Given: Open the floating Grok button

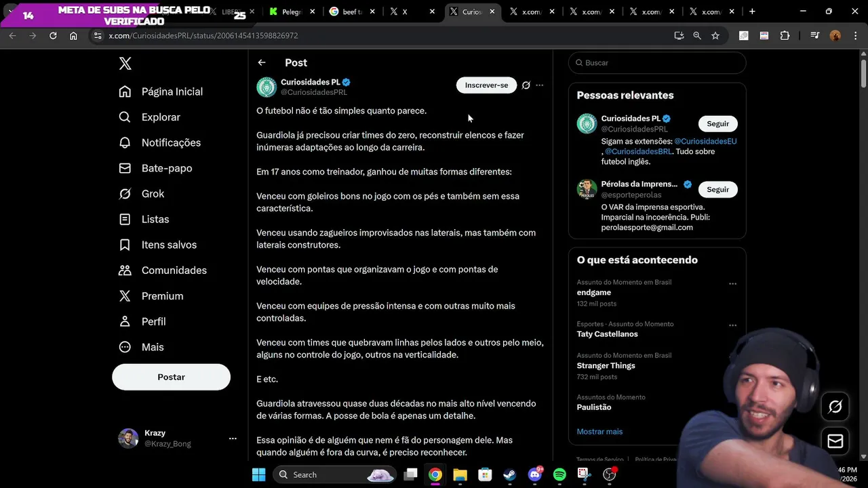Looking at the screenshot, I should (835, 406).
